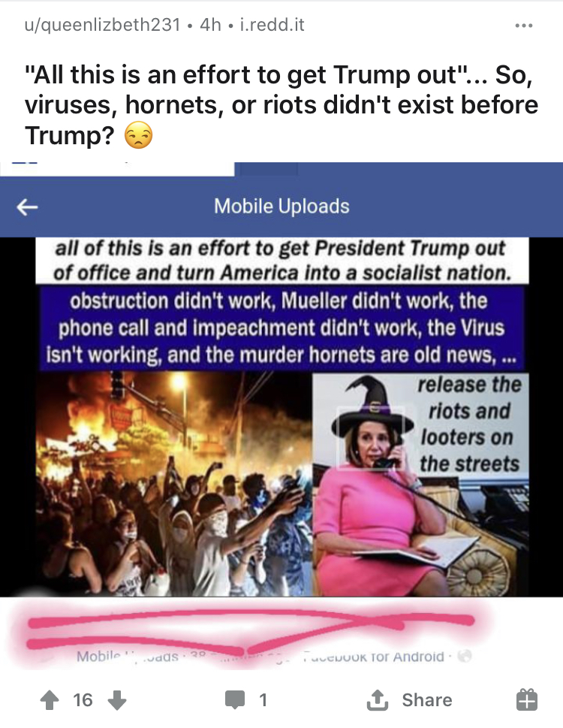Tap the share upload arrow icon
This screenshot has height=728, width=563.
click(x=378, y=699)
